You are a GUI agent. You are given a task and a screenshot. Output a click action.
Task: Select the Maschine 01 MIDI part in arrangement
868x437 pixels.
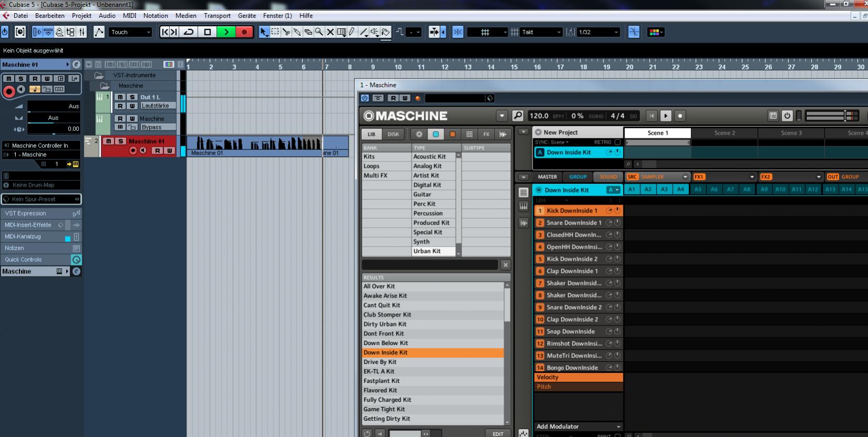pyautogui.click(x=254, y=146)
